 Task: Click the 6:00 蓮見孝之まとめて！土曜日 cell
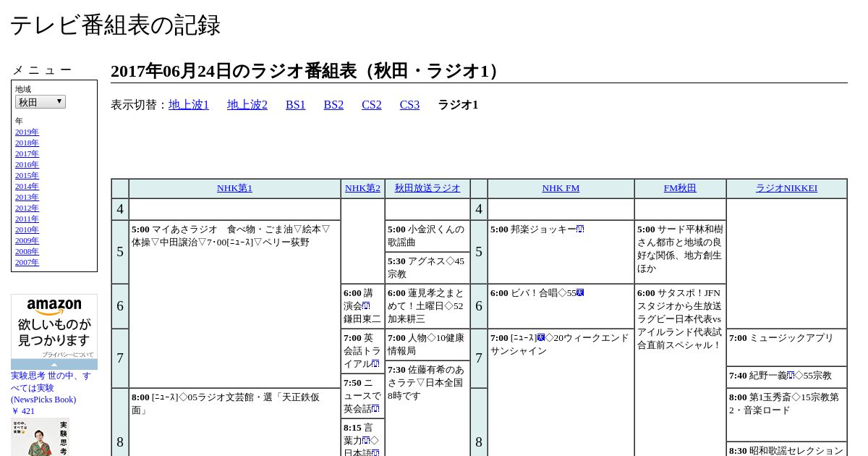tap(427, 306)
